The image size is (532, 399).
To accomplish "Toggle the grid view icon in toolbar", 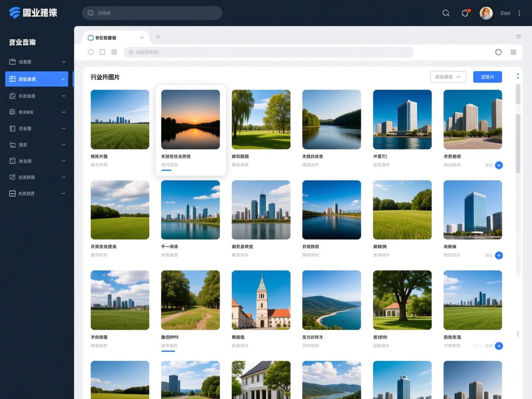I will [114, 52].
